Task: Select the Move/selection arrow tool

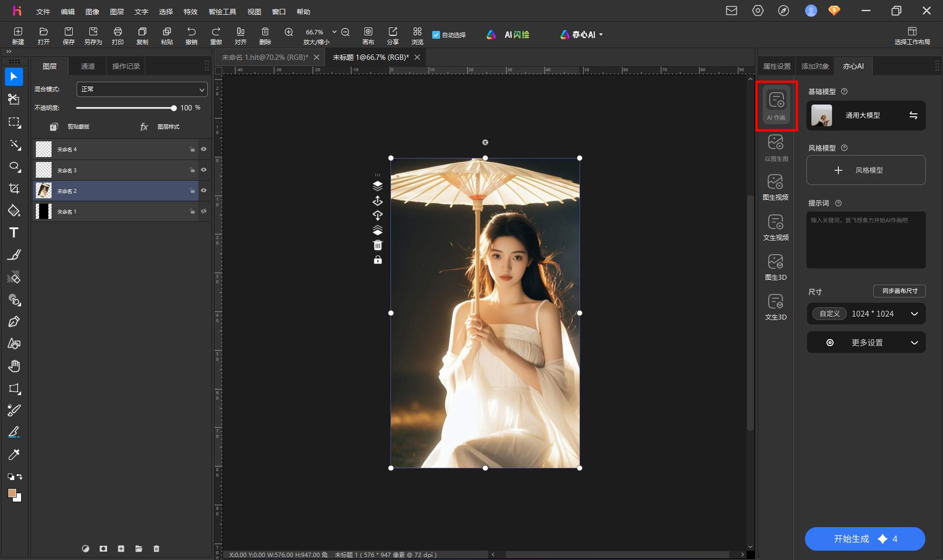Action: point(14,77)
